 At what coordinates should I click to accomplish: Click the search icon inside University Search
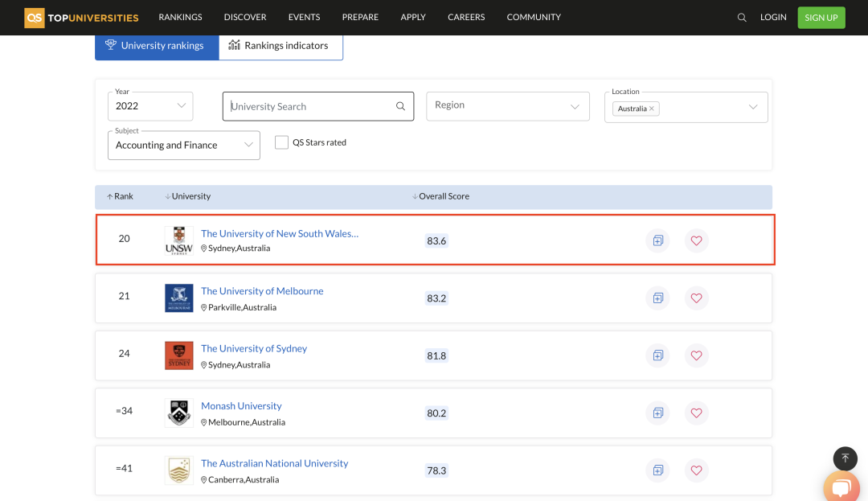(400, 106)
